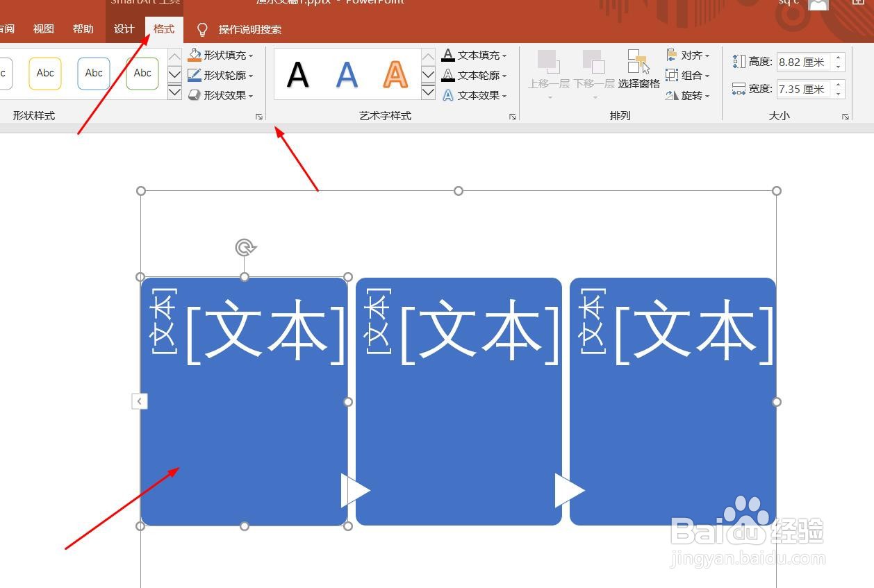
Task: Apply black WordArt A style
Action: (298, 74)
